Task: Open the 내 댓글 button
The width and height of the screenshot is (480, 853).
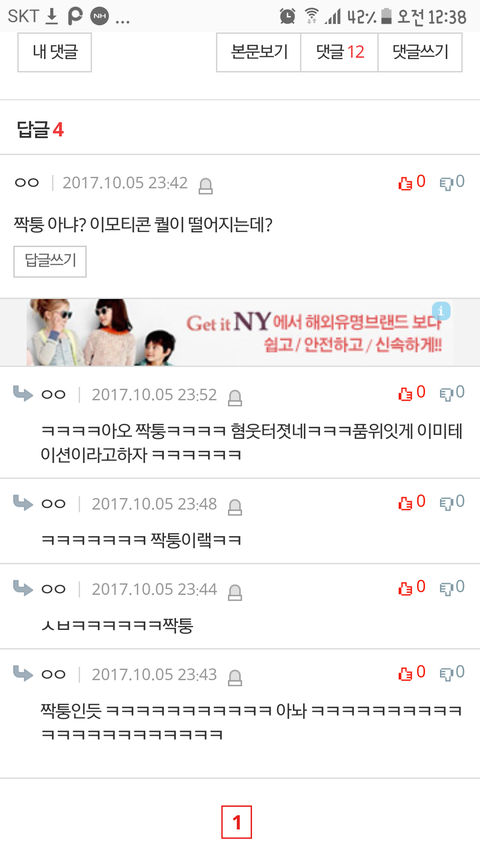Action: (54, 52)
